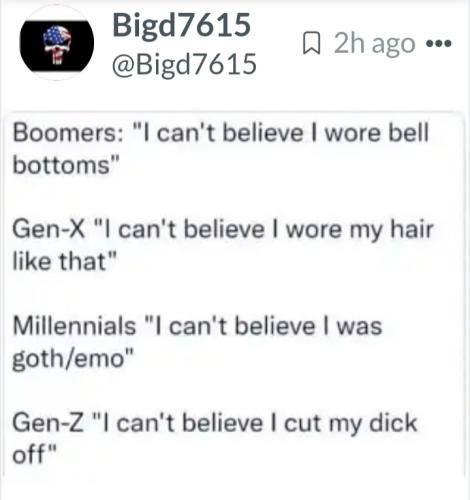
Task: Click "wore my" in the Gen-X quote
Action: click(x=334, y=230)
